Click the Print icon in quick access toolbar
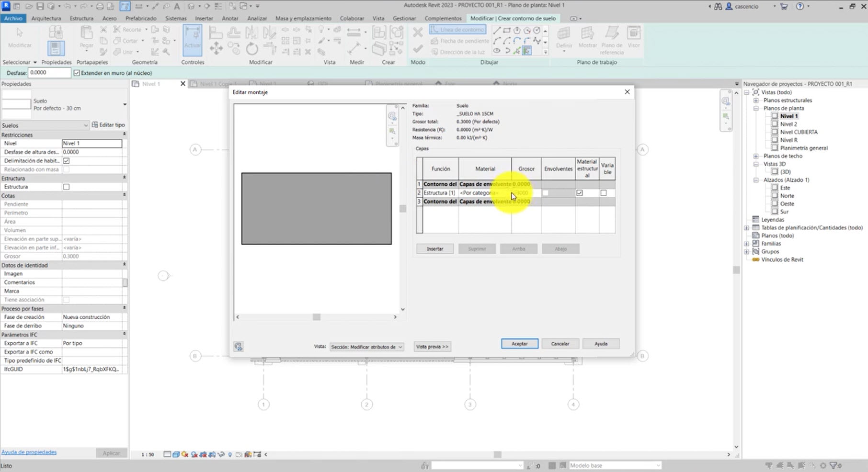 point(100,6)
